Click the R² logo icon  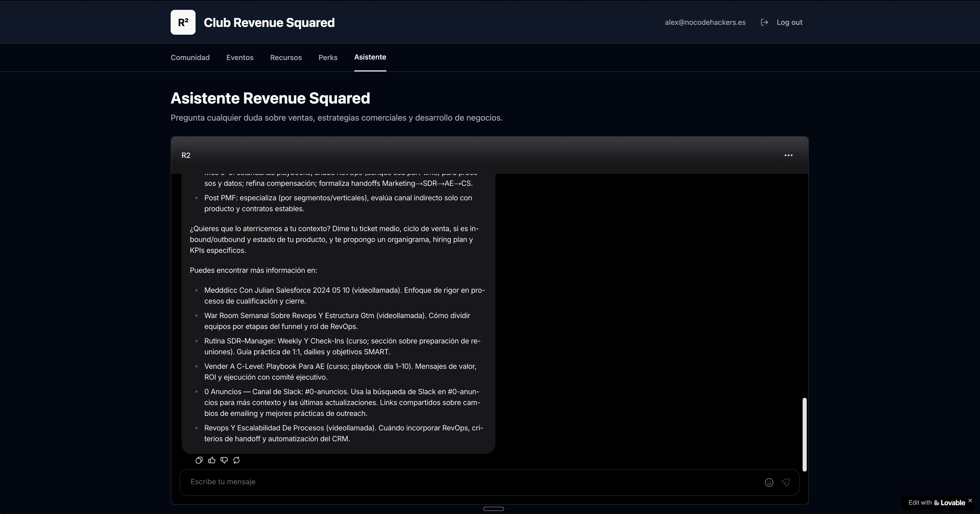183,23
